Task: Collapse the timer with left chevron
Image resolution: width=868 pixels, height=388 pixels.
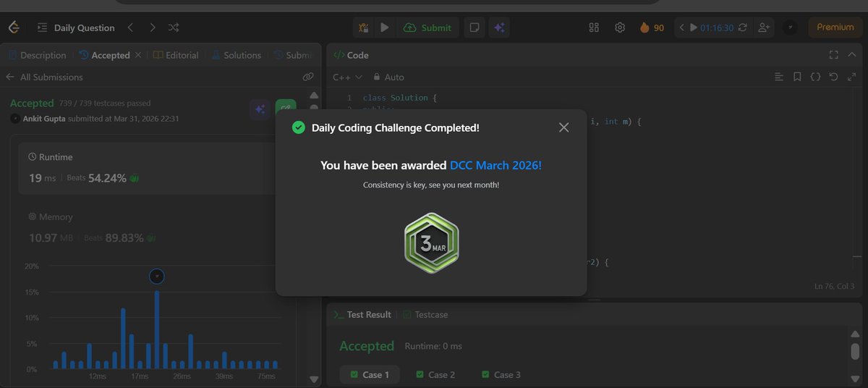Action: [681, 28]
